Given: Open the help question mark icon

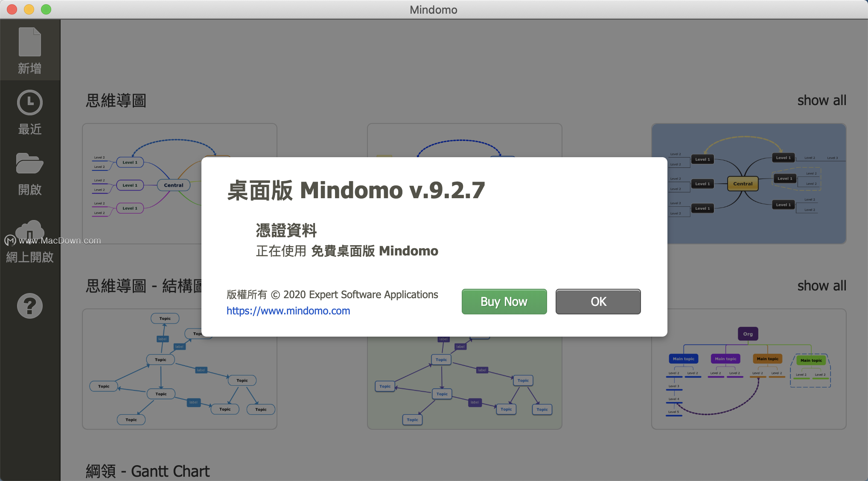Looking at the screenshot, I should point(30,306).
